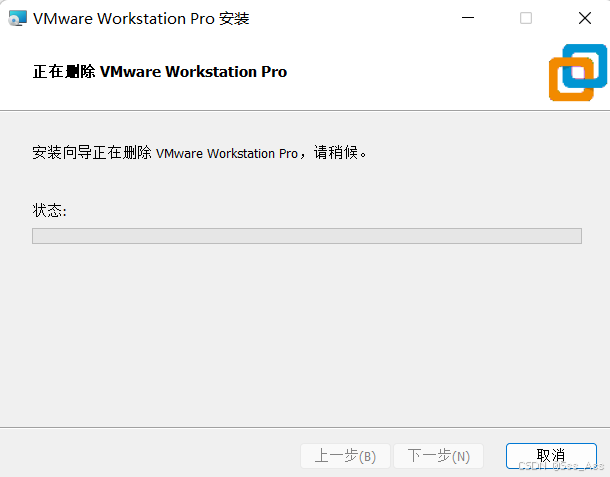Click the empty footer area left of 上一步(B)
610x477 pixels.
(150, 454)
